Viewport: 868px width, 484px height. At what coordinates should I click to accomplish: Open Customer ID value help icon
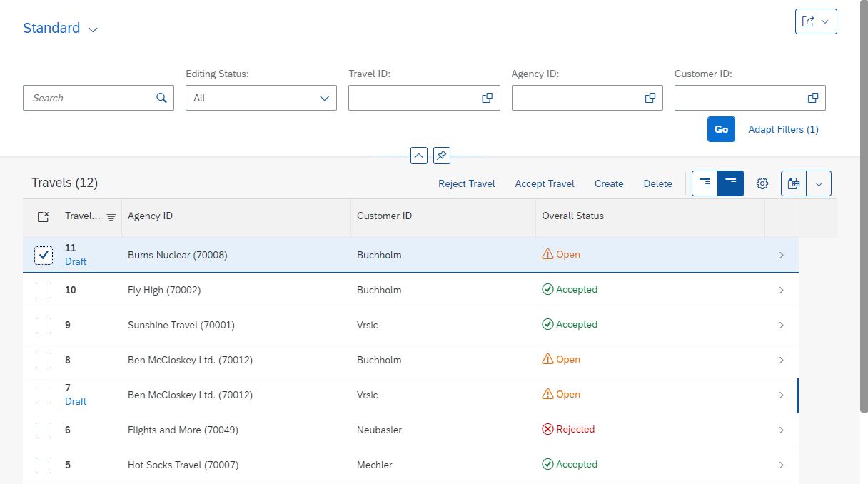812,98
